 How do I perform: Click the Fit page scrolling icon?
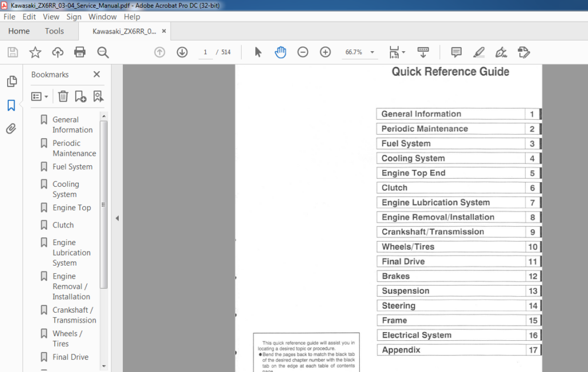coord(394,52)
